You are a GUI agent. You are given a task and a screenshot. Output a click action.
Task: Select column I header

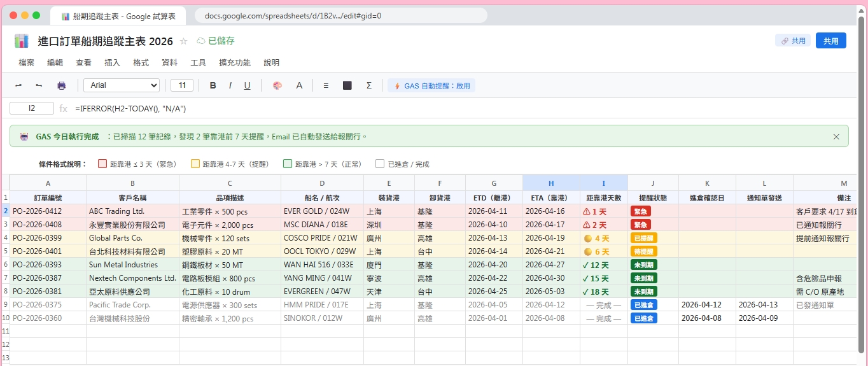603,183
